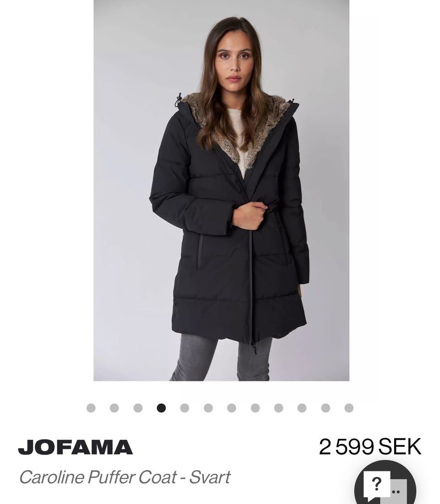Jump to the sixth image dot

click(x=208, y=408)
